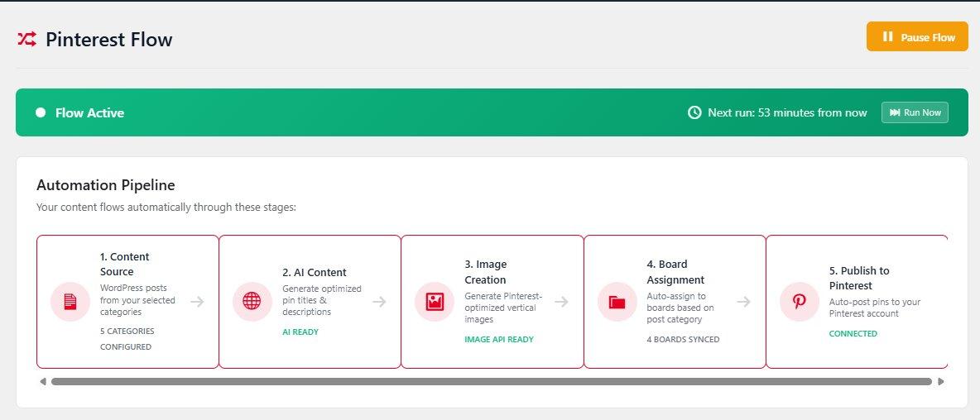The width and height of the screenshot is (980, 420).
Task: Click the "5. Publish to Pinterest" heading
Action: [859, 279]
